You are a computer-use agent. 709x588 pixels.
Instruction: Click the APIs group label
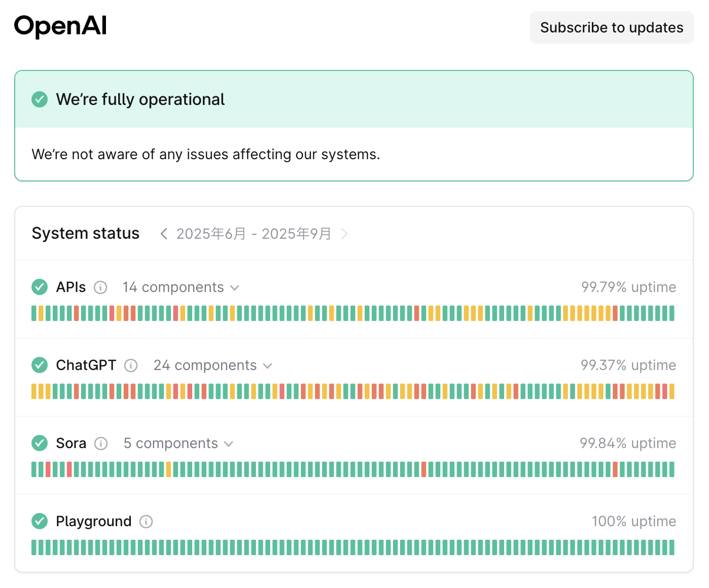(x=71, y=287)
